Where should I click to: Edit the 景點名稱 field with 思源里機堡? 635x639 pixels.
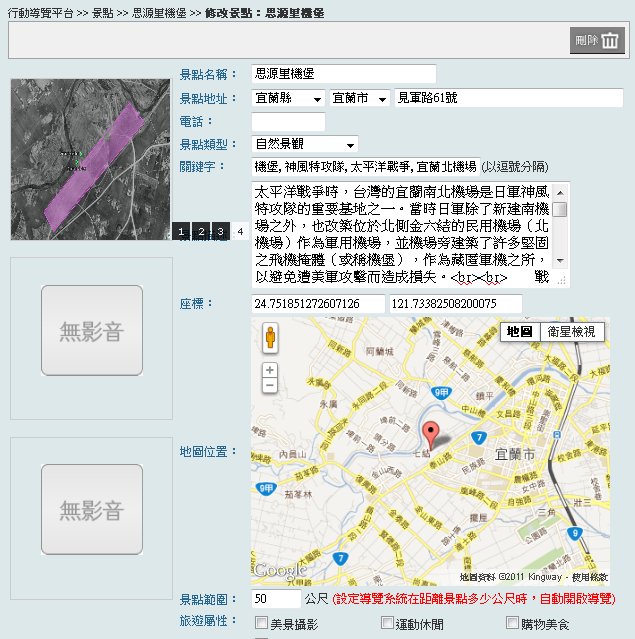point(344,74)
